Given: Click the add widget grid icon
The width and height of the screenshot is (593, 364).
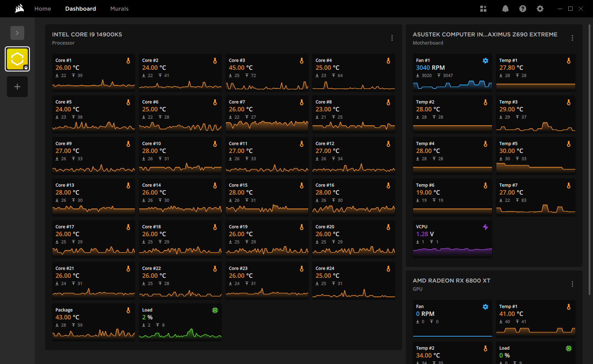Looking at the screenshot, I should click(483, 9).
